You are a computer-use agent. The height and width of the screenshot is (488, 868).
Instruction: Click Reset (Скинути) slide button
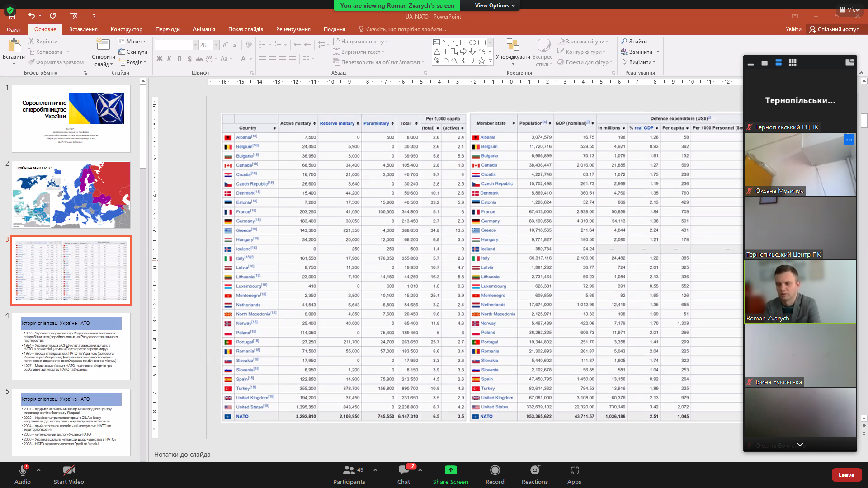[133, 52]
